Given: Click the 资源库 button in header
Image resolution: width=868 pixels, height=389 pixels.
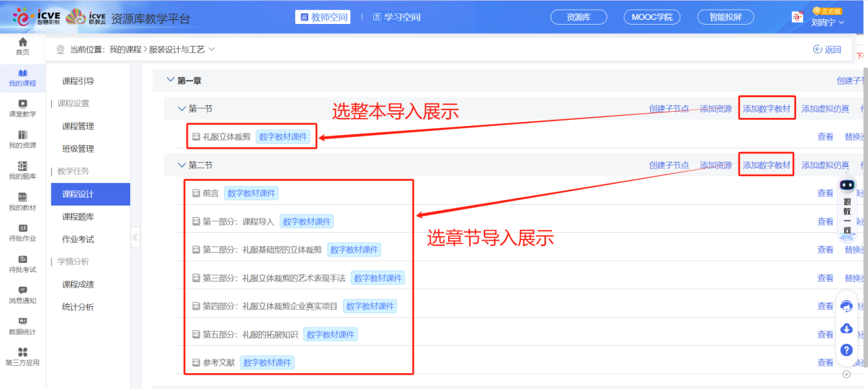Looking at the screenshot, I should [x=579, y=17].
